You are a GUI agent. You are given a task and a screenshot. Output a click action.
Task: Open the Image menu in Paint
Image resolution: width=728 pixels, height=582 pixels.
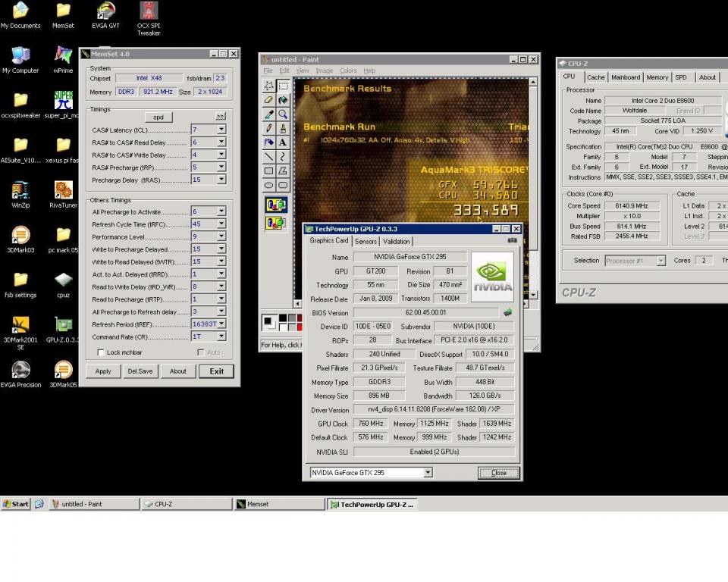point(324,70)
